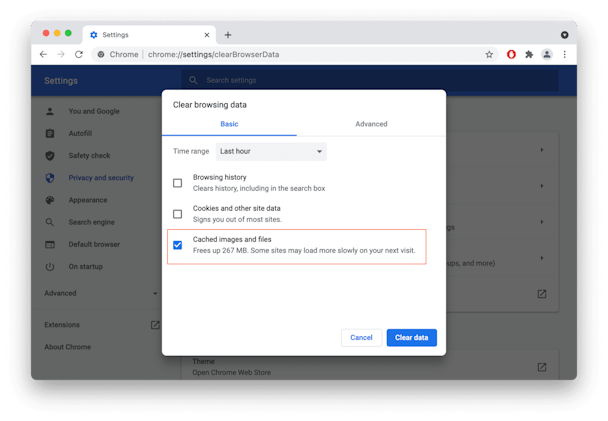Click the Appearance palette icon

pos(50,200)
